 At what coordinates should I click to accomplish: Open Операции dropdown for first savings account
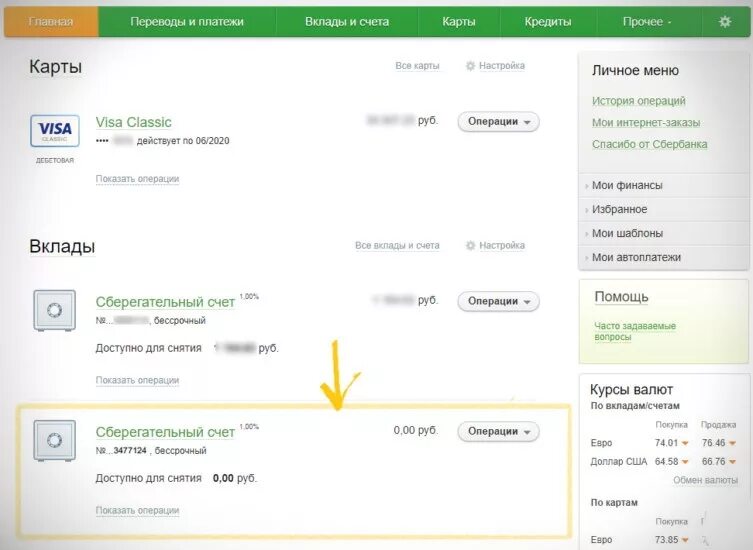(498, 301)
